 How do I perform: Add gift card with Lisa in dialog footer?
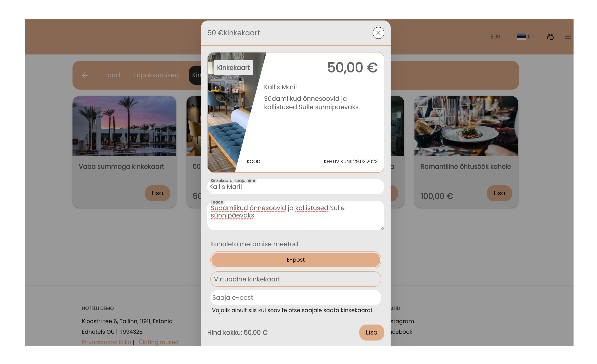pos(371,332)
